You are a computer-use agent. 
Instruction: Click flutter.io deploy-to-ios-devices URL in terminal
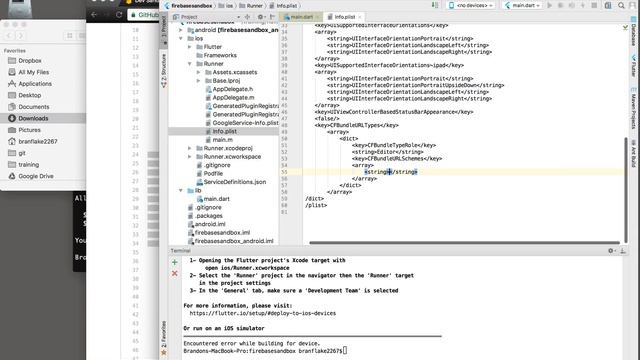pyautogui.click(x=263, y=313)
